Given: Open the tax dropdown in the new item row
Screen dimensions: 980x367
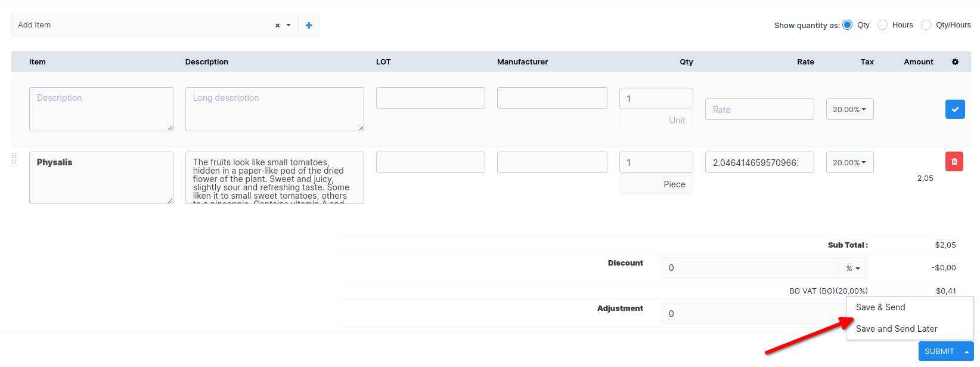Looking at the screenshot, I should tap(849, 109).
